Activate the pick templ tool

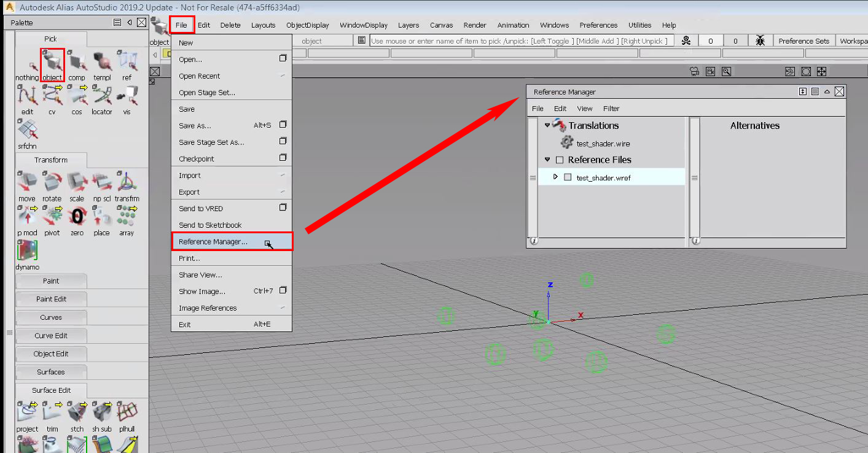click(x=102, y=65)
